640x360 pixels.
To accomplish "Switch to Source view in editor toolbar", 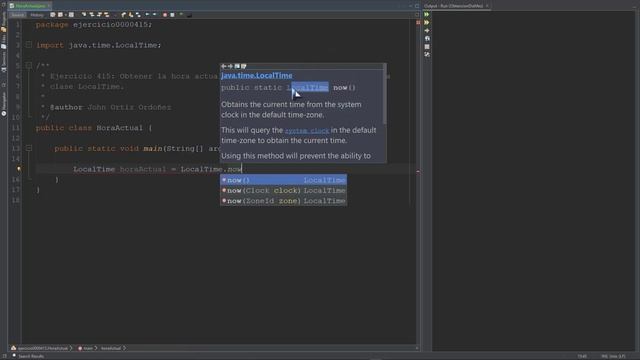I will 17,15.
